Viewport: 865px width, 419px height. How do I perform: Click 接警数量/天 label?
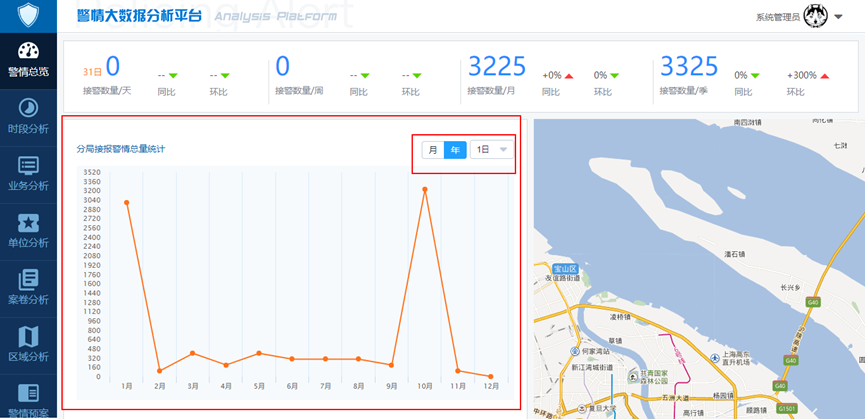point(107,92)
